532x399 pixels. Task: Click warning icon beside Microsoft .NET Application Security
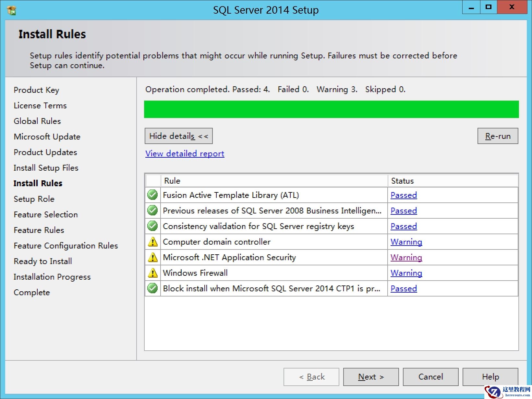pyautogui.click(x=152, y=257)
